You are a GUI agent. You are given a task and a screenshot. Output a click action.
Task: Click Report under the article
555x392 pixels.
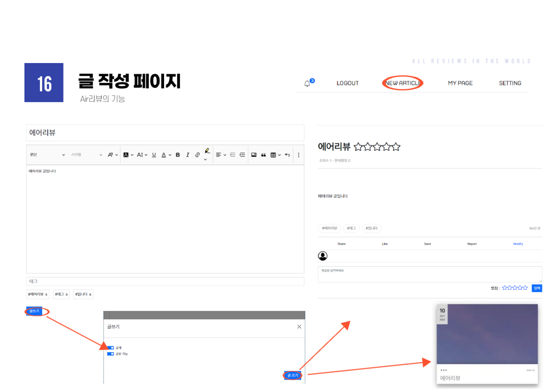(x=472, y=244)
